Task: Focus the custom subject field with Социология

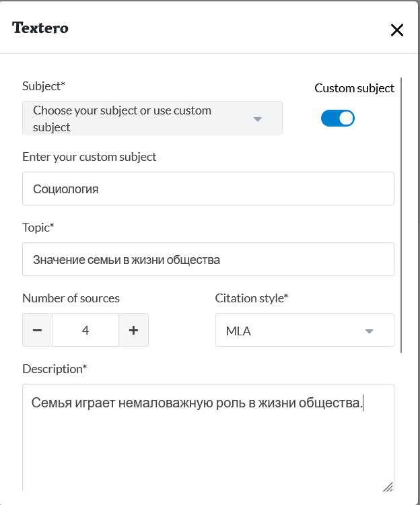Action: click(208, 189)
